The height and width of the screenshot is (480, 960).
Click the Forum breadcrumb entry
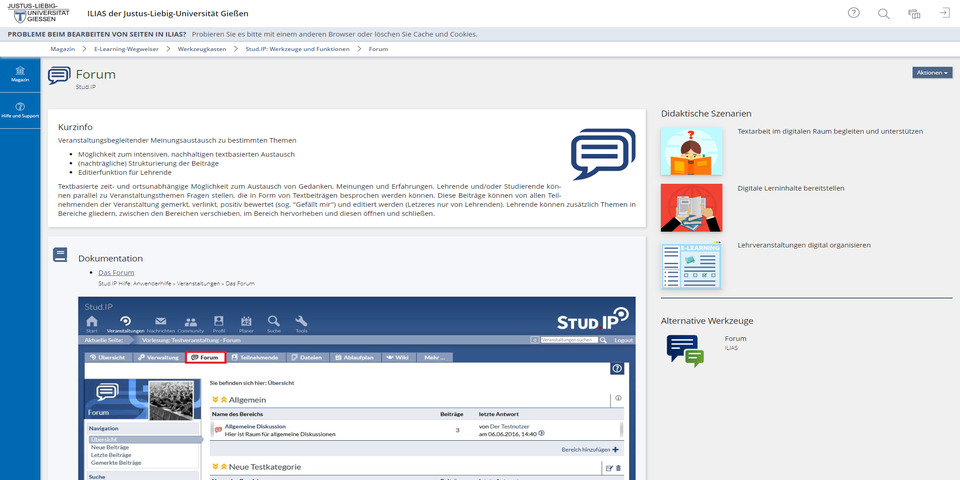(x=378, y=49)
